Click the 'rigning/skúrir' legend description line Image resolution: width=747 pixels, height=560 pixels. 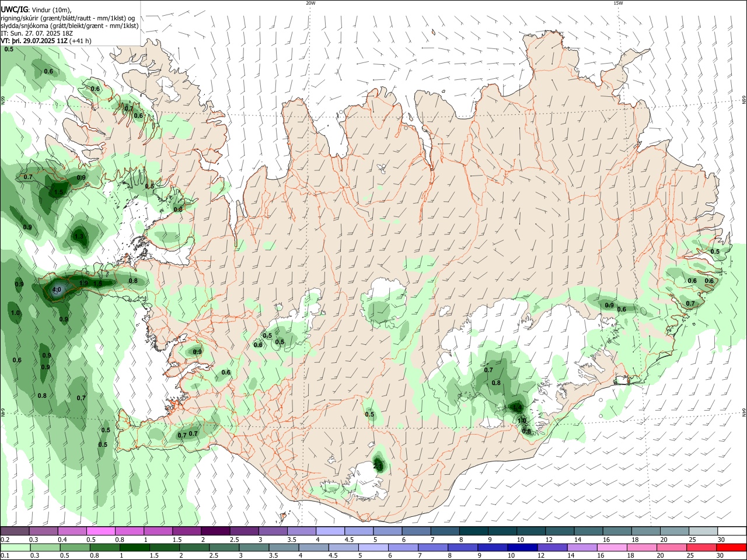click(x=68, y=18)
